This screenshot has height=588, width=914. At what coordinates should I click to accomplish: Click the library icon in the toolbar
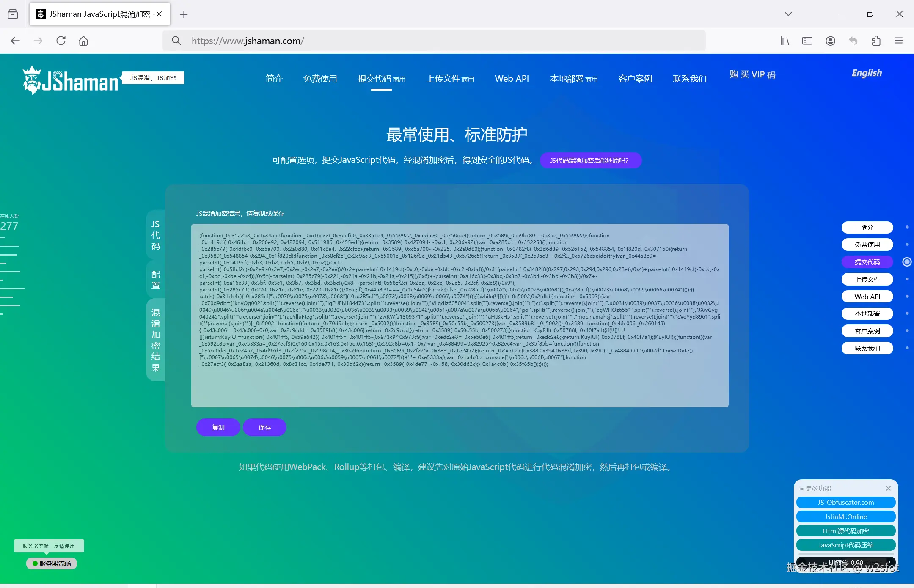pyautogui.click(x=784, y=41)
